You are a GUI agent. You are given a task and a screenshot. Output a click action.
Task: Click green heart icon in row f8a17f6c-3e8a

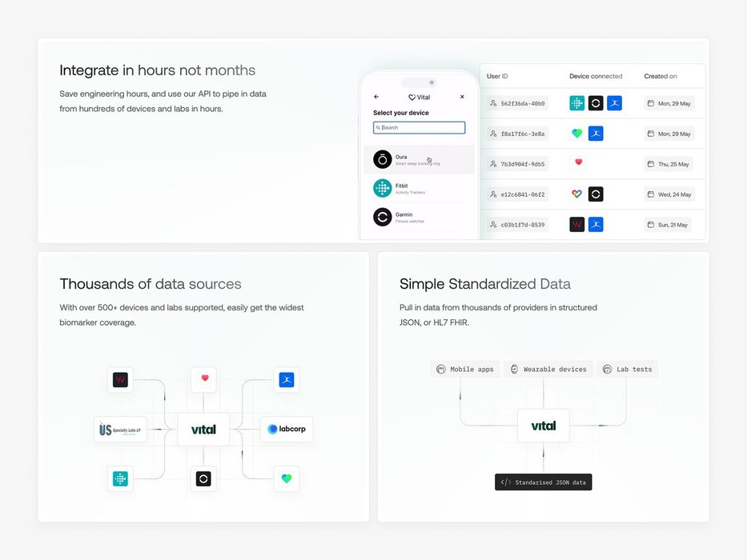coord(577,134)
